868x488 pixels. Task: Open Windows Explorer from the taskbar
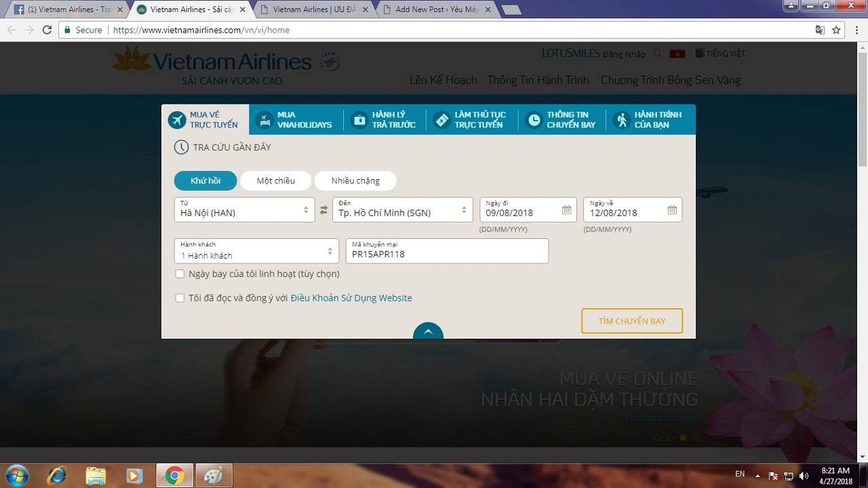pos(96,475)
